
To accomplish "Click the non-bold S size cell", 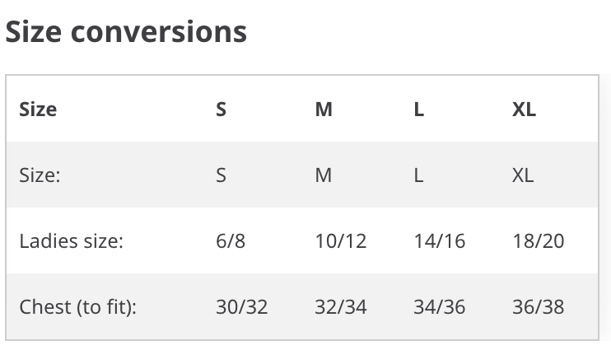I will tap(221, 175).
